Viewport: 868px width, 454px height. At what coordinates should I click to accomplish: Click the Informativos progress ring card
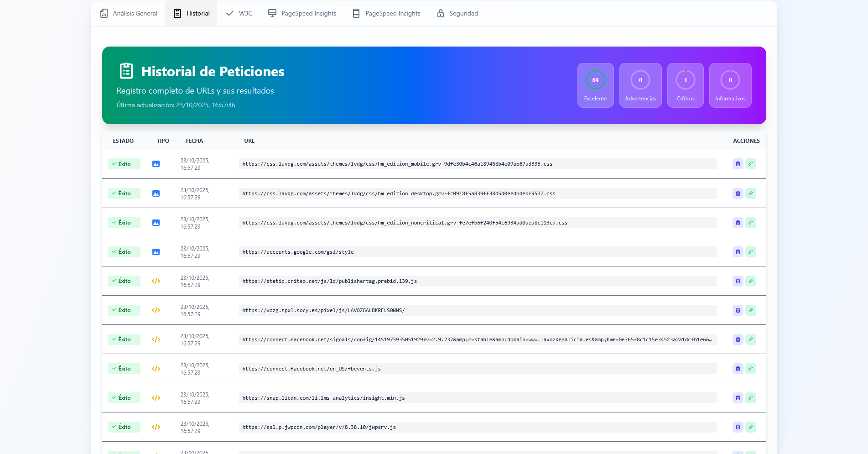730,85
